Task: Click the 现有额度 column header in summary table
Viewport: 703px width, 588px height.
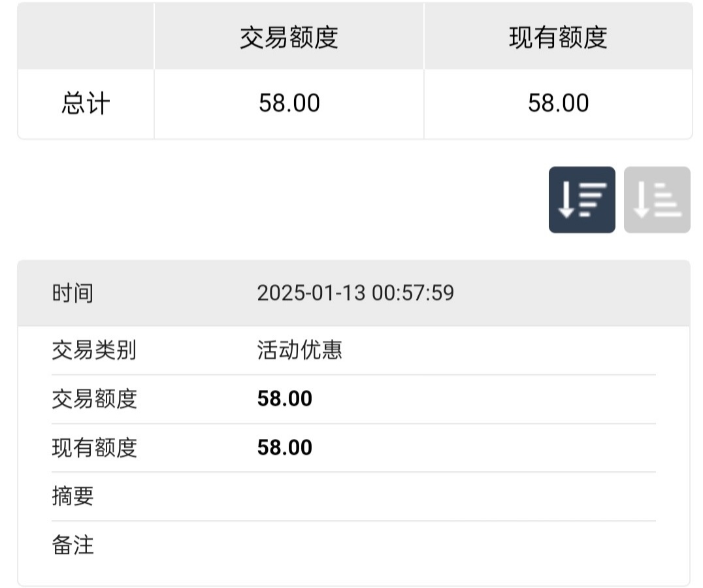Action: pyautogui.click(x=558, y=37)
